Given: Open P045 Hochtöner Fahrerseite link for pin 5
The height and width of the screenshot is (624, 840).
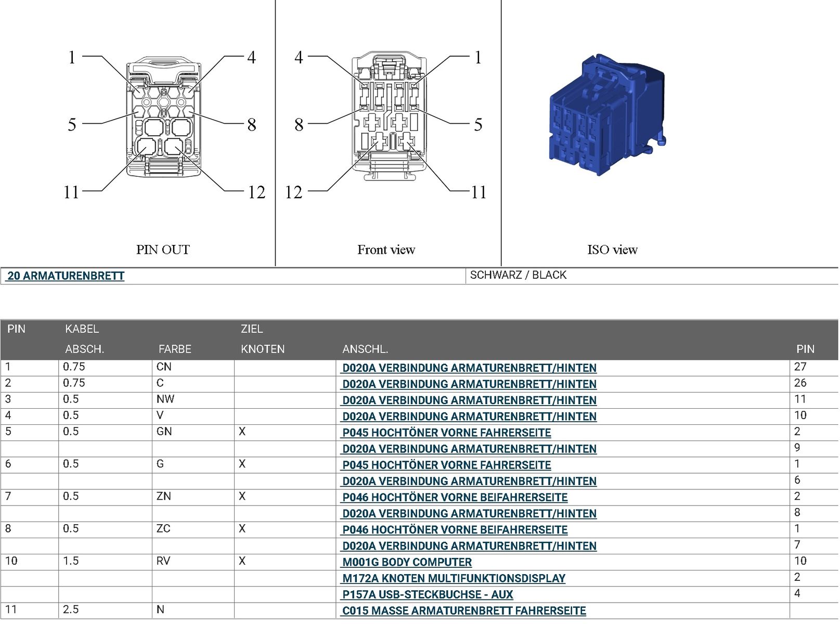Looking at the screenshot, I should [446, 433].
